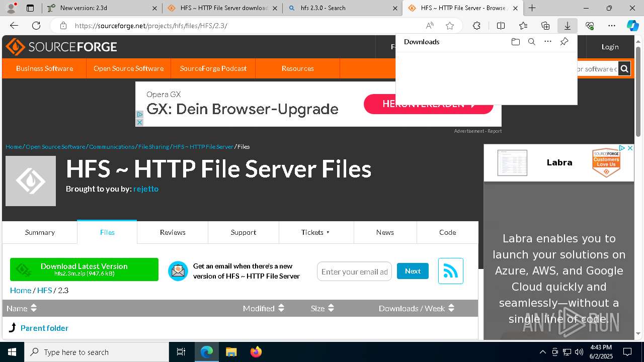Open File Explorer from the taskbar
This screenshot has width=644, height=362.
pos(231,352)
